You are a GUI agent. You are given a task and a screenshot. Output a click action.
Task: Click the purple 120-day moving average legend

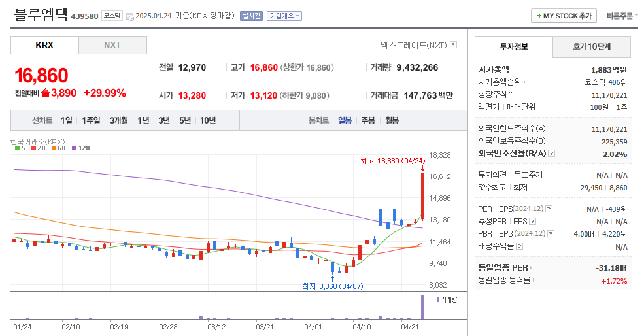(x=80, y=148)
